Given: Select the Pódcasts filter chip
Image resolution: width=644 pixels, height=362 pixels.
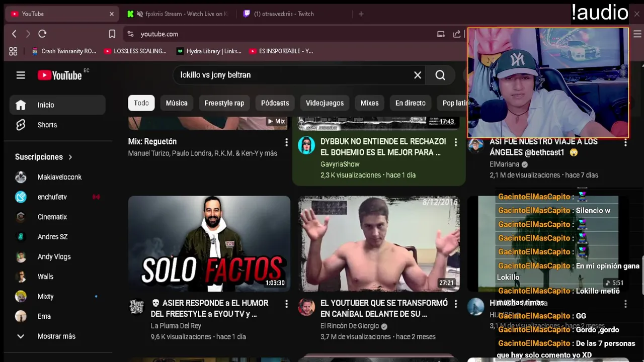Looking at the screenshot, I should click(x=275, y=103).
